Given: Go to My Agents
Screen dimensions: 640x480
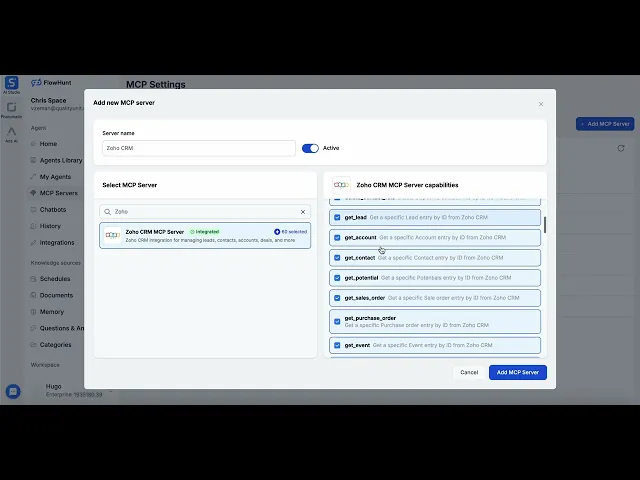Looking at the screenshot, I should click(x=51, y=177).
